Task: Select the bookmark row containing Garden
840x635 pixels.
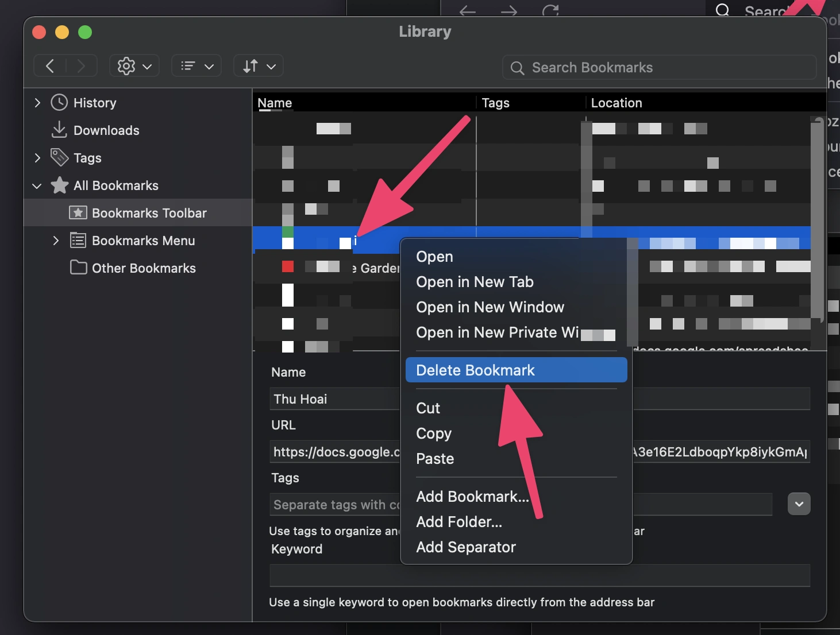Action: click(x=326, y=268)
